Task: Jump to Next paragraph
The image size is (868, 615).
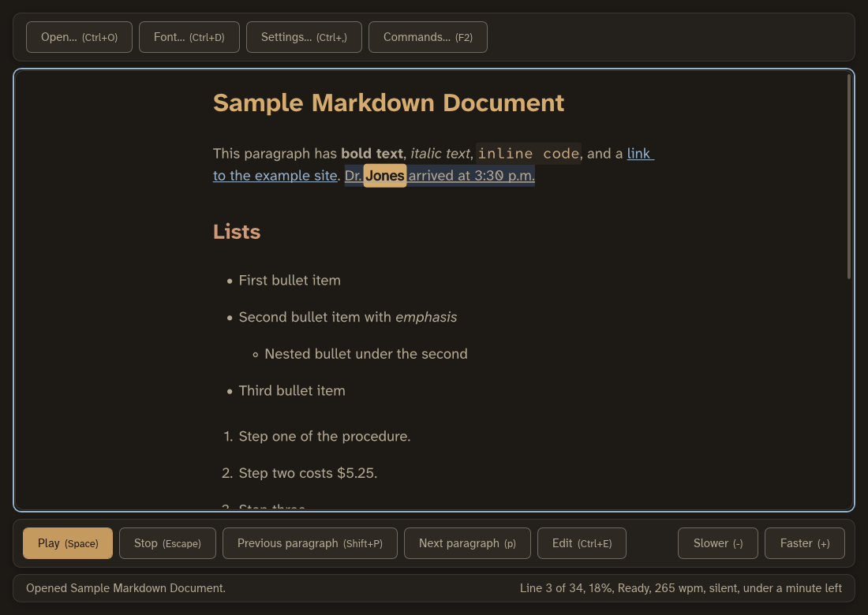Action: point(467,543)
